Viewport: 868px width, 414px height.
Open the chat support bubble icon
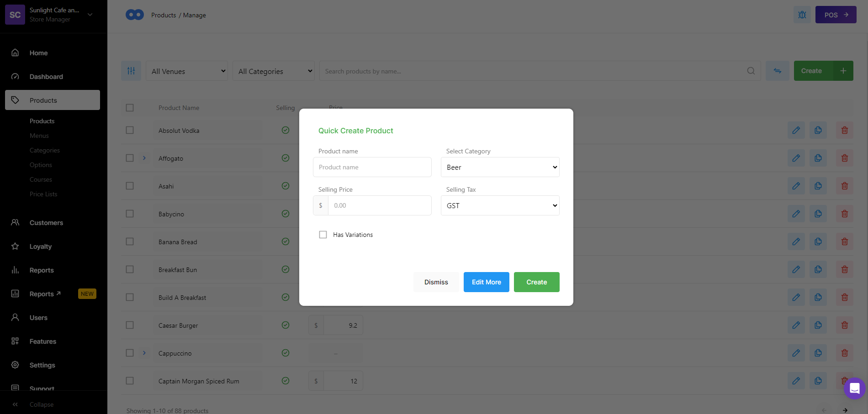[854, 388]
